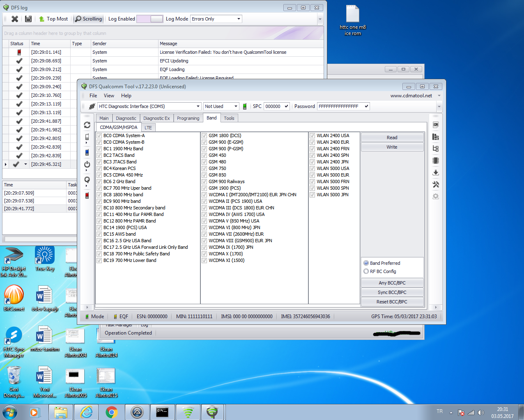Viewport: 524px width, 420px height.
Task: Switch to the Tools tab
Action: (x=229, y=118)
